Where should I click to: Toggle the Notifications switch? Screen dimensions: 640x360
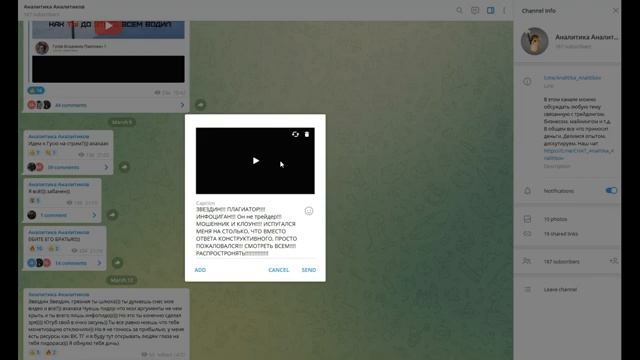click(x=611, y=191)
